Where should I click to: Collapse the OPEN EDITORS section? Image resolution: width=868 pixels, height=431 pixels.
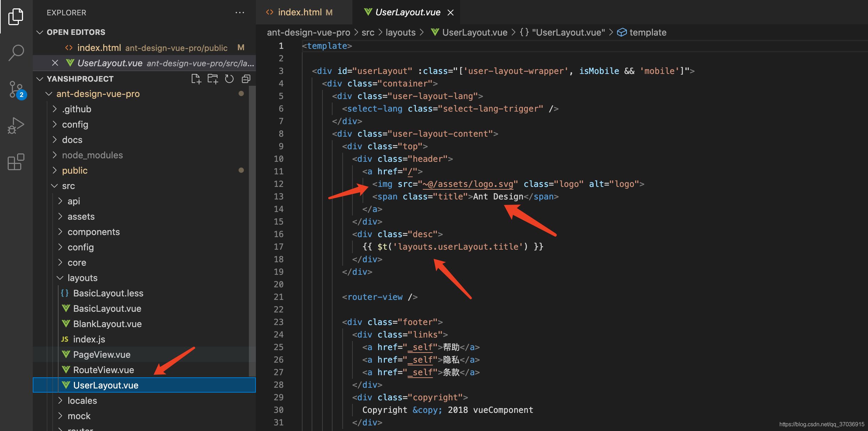40,32
